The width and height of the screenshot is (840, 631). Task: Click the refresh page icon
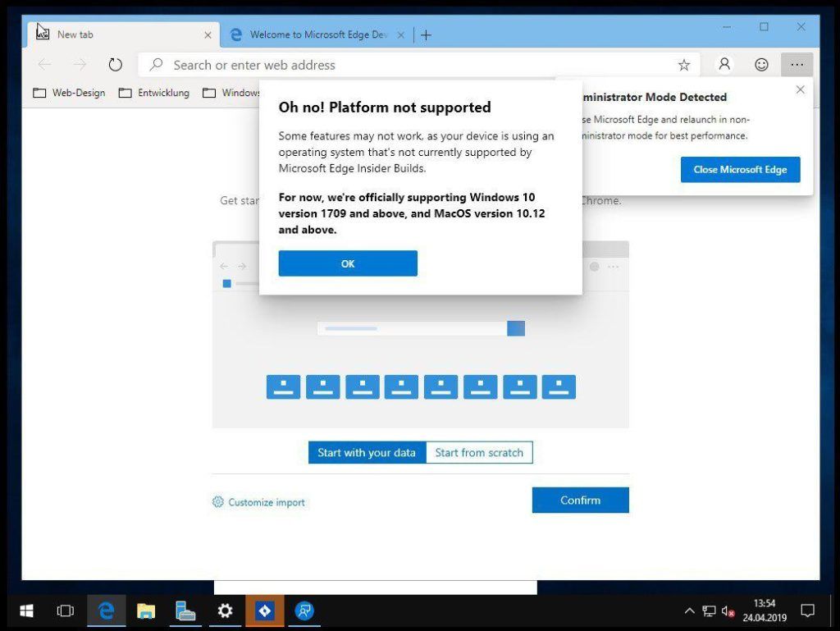[x=115, y=64]
